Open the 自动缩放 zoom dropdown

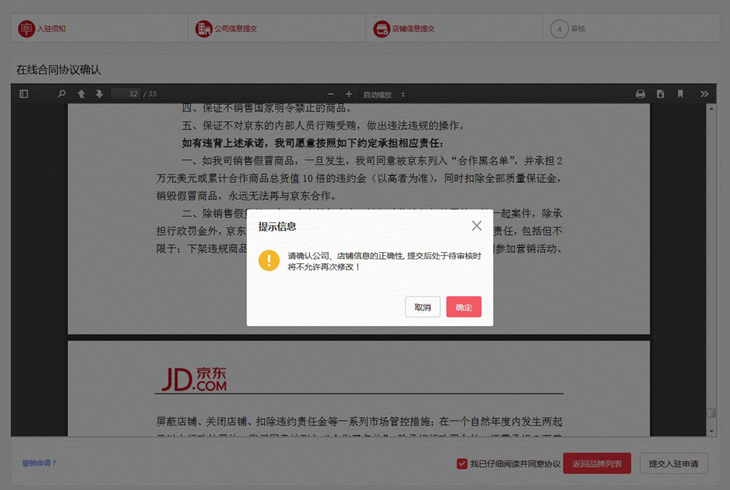click(384, 95)
